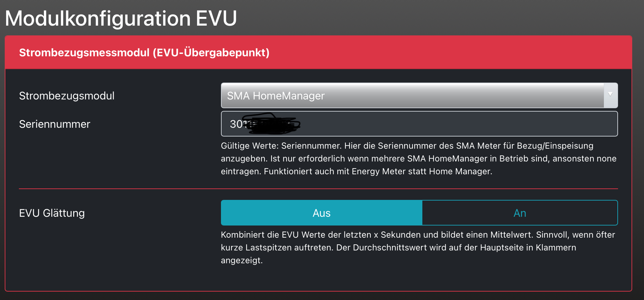
Task: Click the Strombezugsmessmodul (EVU-Übergabepunkt) panel header
Action: click(x=144, y=53)
